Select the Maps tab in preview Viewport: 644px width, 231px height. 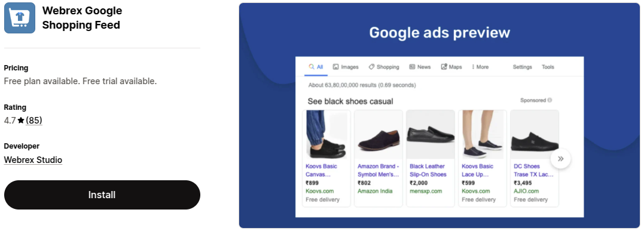coord(451,67)
